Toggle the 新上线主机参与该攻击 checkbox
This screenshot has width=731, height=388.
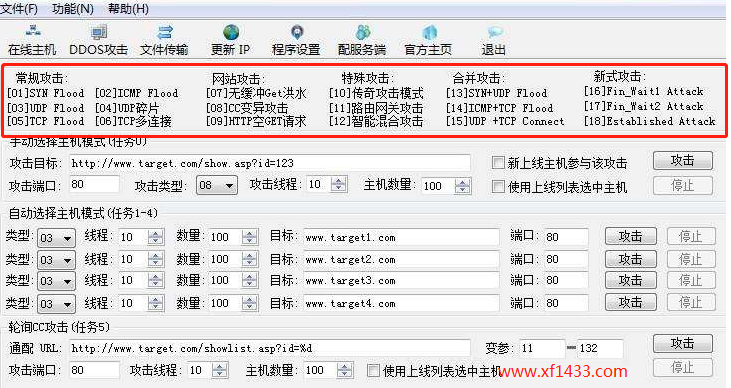498,162
